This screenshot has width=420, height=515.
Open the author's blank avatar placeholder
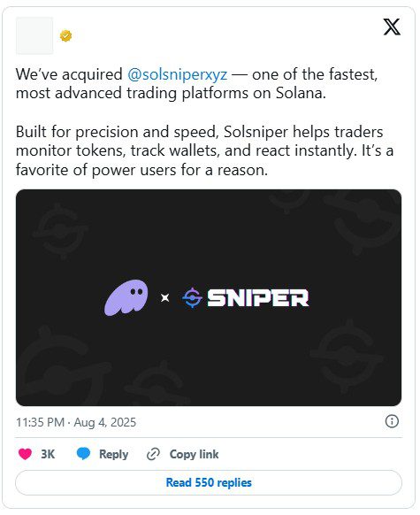(x=34, y=35)
